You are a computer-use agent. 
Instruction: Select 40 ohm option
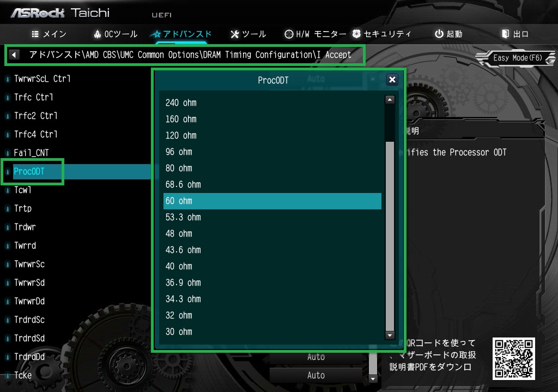[272, 267]
